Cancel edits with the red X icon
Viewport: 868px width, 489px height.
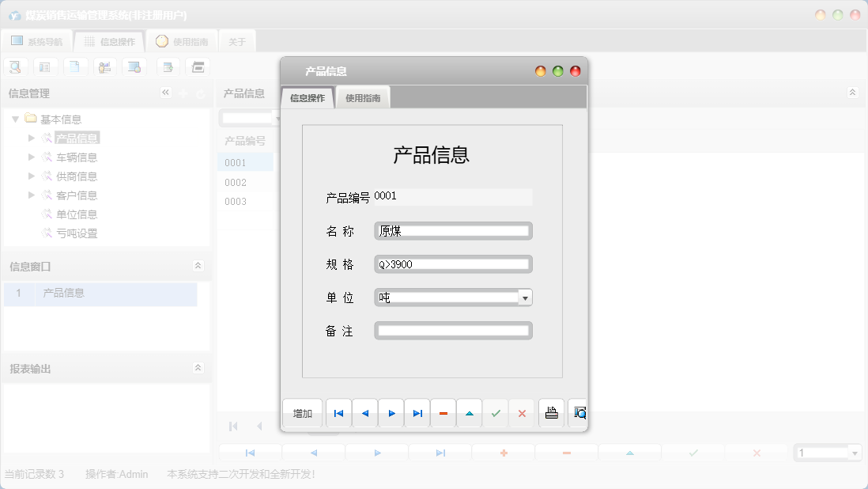[522, 413]
